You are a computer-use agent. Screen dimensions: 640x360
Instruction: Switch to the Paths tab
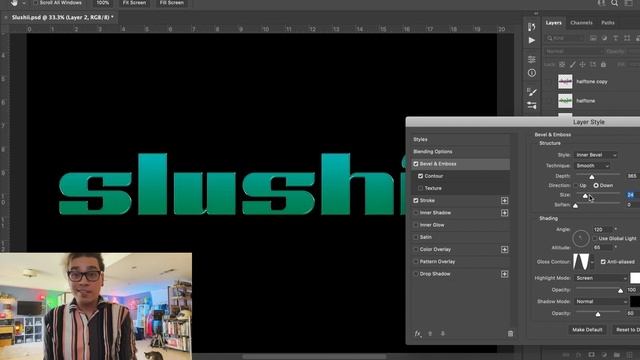[x=608, y=23]
